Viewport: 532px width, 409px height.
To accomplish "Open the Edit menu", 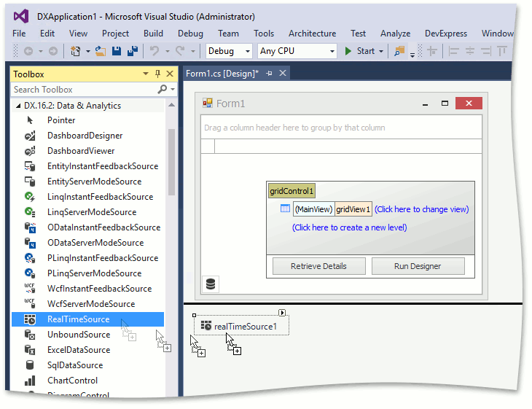I will [47, 34].
